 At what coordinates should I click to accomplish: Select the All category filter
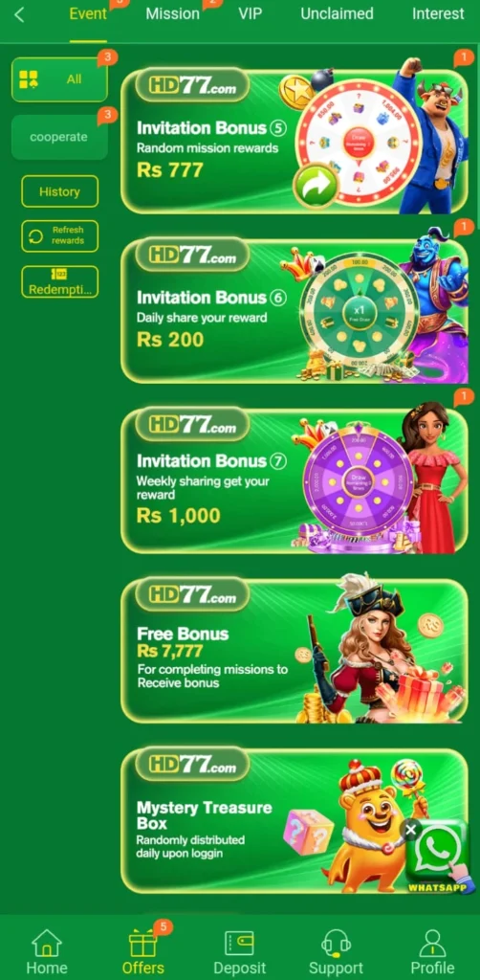[x=59, y=79]
